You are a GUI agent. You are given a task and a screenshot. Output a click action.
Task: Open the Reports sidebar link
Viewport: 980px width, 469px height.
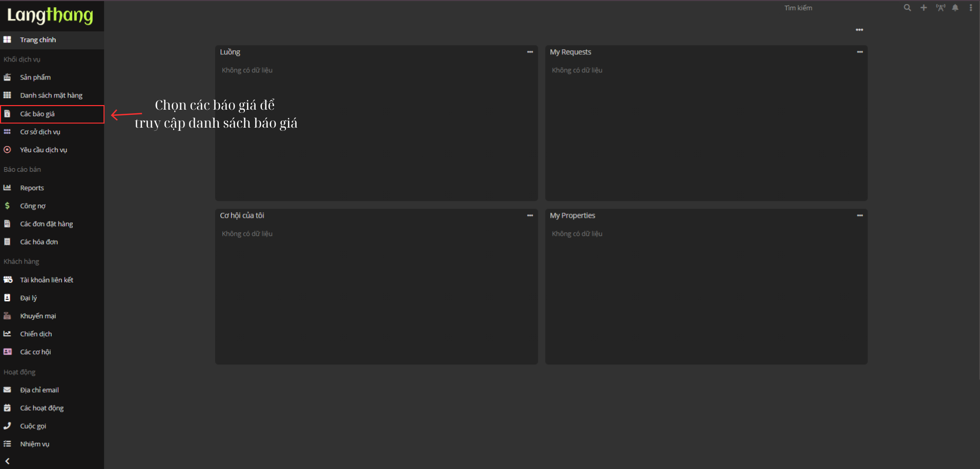coord(32,188)
